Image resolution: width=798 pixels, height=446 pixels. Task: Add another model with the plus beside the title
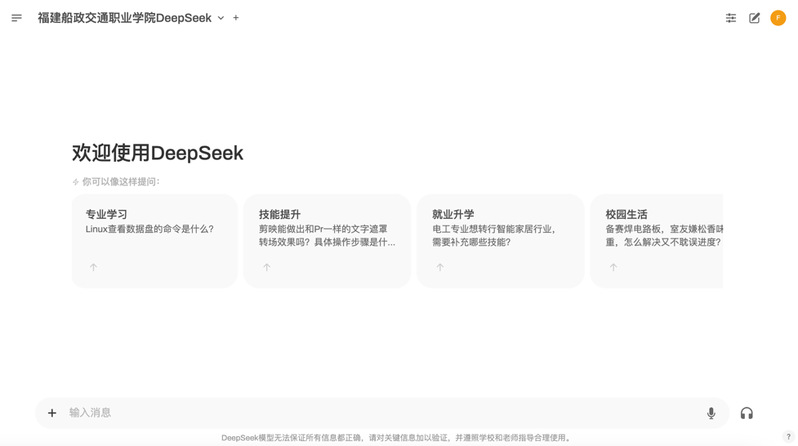point(236,18)
